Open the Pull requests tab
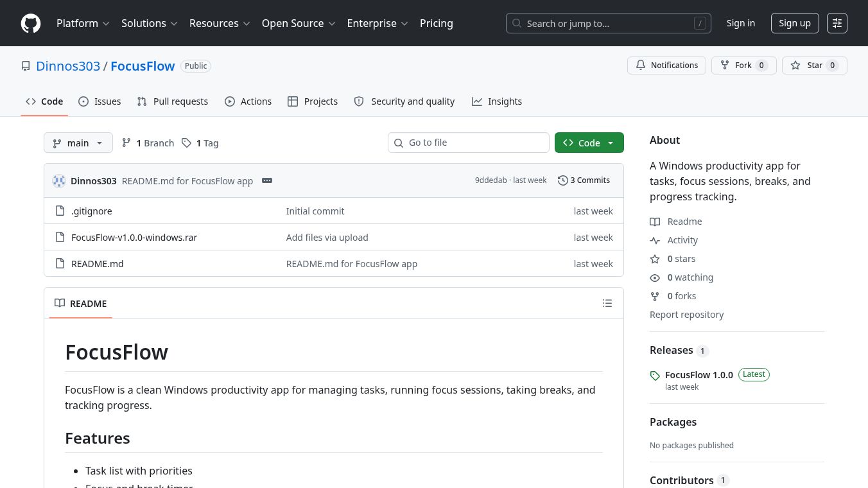The width and height of the screenshot is (868, 488). 172,101
